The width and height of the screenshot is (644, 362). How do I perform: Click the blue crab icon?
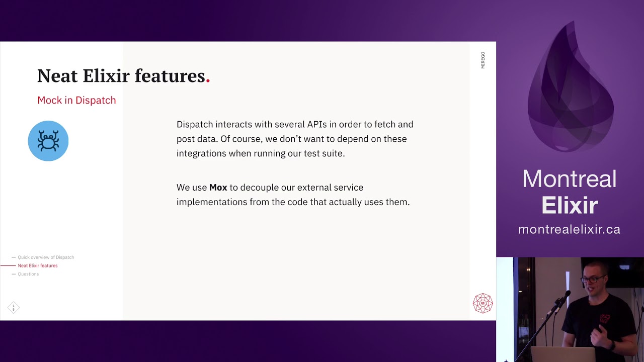pos(48,141)
